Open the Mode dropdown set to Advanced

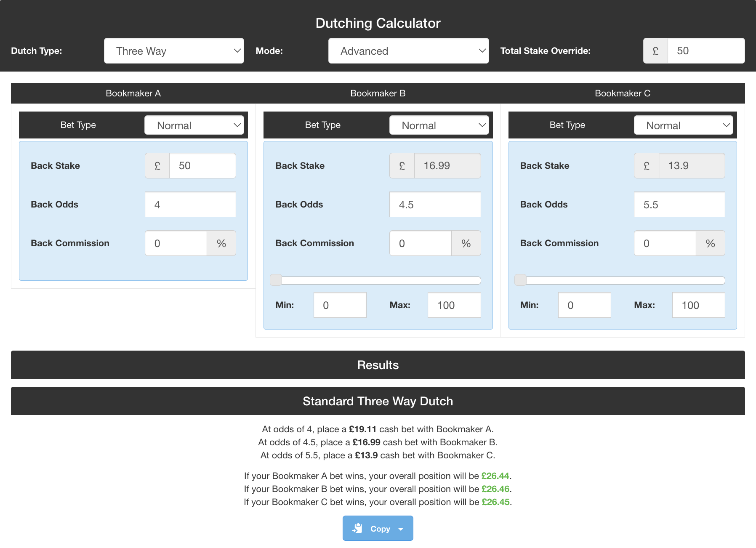408,51
